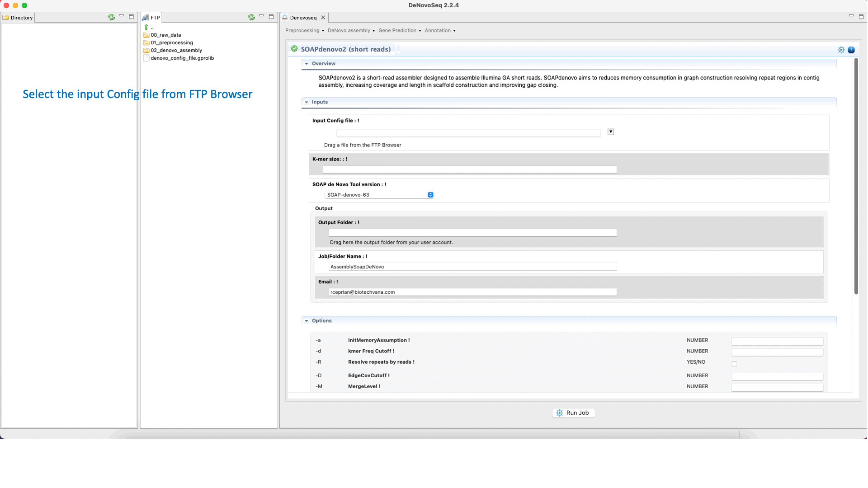Close the Denovoseq tab
Image resolution: width=868 pixels, height=488 pixels.
(323, 18)
